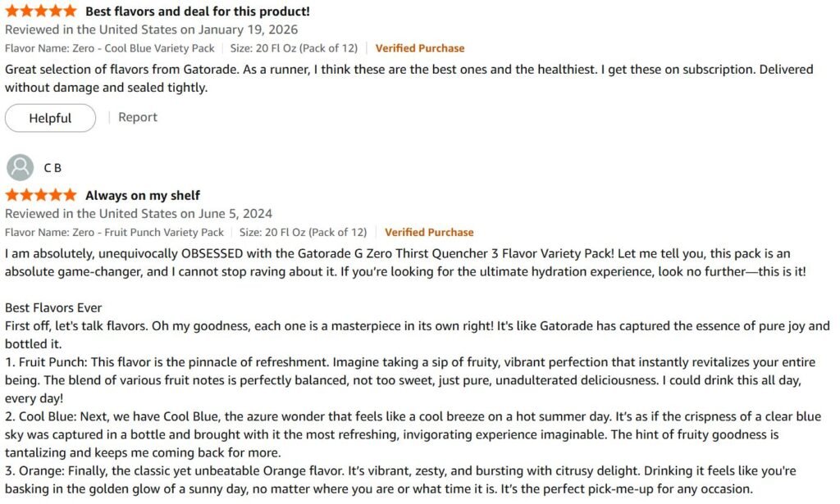The height and width of the screenshot is (504, 840).
Task: Click the "Great selection of flavors" review body
Action: click(x=409, y=78)
